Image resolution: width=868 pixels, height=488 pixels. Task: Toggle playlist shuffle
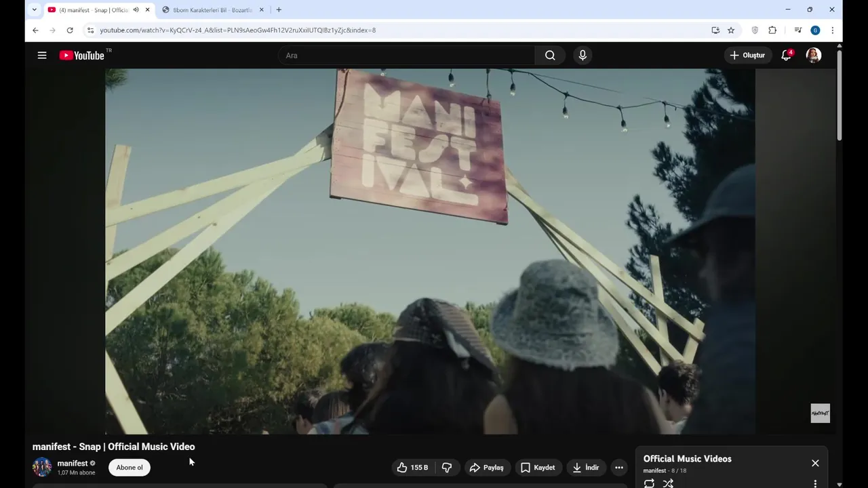668,483
